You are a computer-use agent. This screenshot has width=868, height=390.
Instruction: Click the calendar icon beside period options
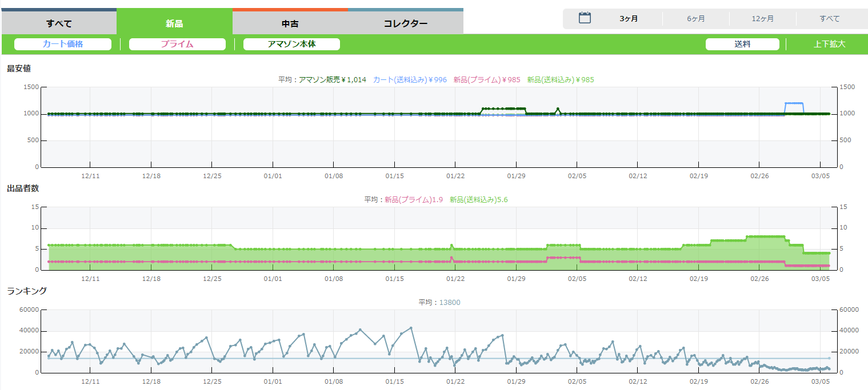584,18
